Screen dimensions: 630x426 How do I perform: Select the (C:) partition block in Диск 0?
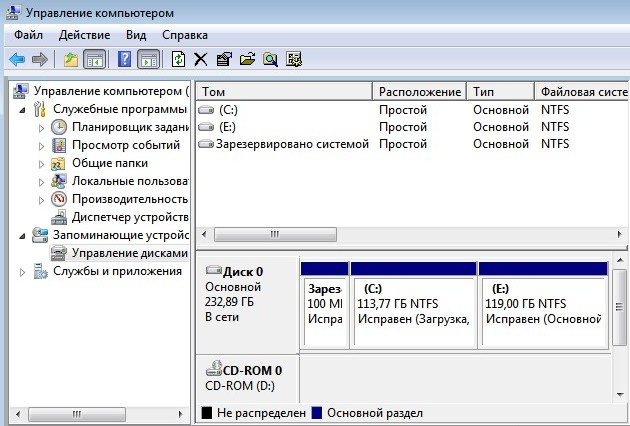[x=412, y=310]
